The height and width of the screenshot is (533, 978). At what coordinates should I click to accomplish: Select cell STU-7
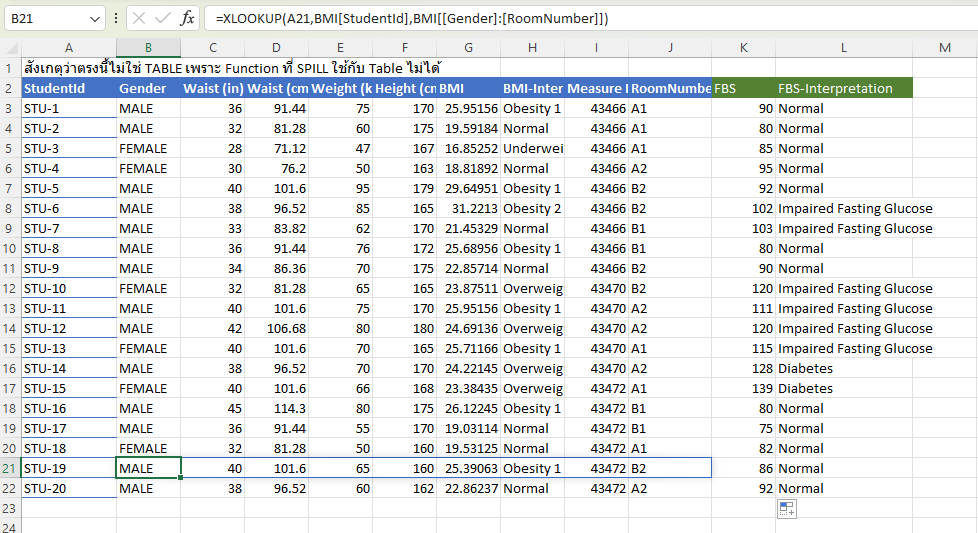[69, 229]
